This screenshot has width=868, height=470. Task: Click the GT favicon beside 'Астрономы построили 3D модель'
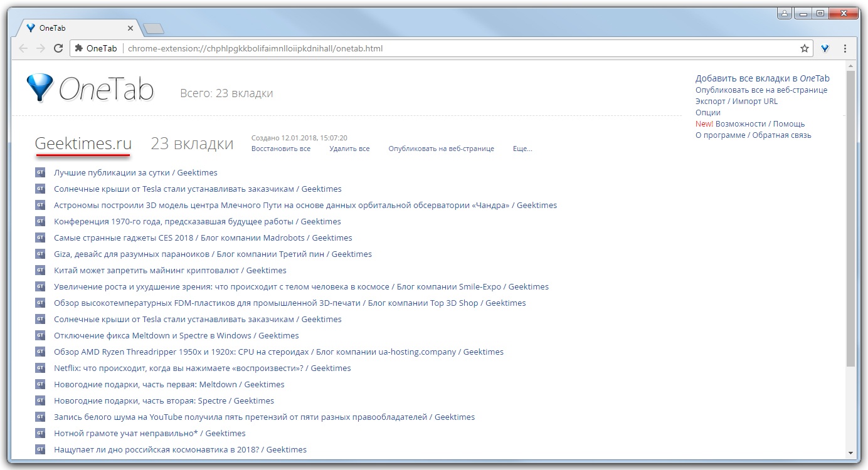click(x=40, y=205)
